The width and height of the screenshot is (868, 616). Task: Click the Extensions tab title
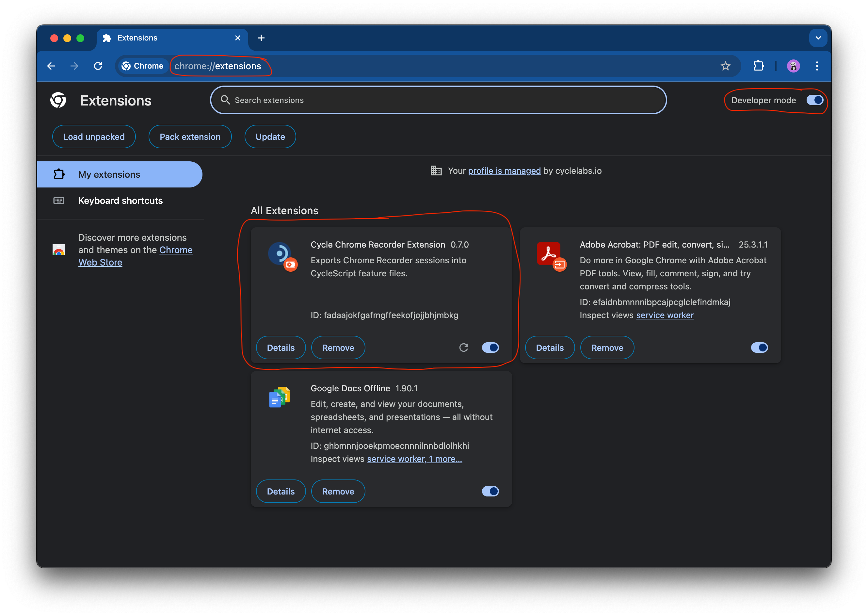click(x=137, y=38)
